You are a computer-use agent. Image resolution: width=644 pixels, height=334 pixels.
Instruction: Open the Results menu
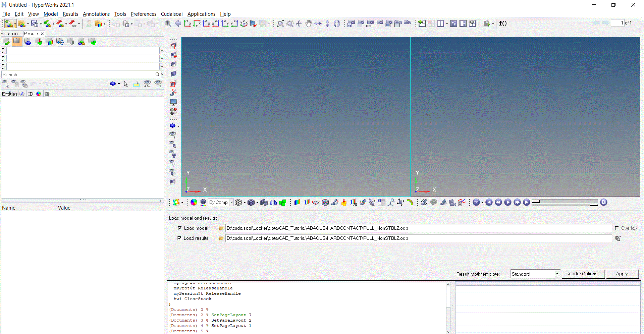[x=70, y=14]
